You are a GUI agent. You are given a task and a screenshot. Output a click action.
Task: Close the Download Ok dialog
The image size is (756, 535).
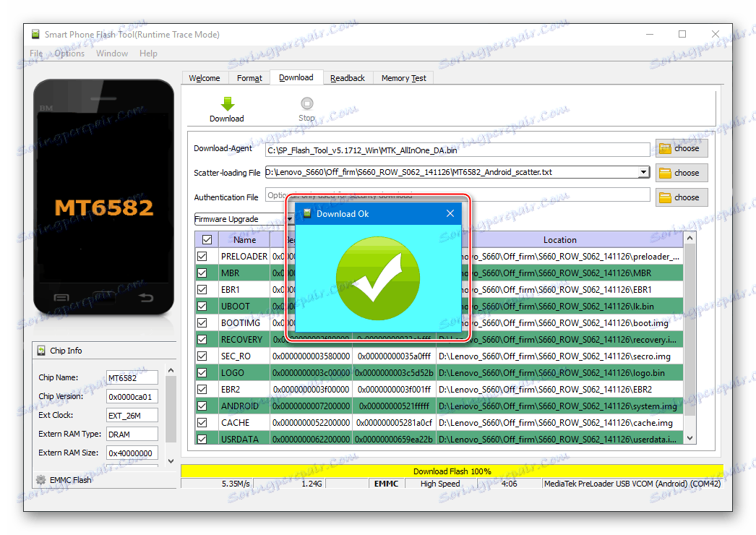coord(450,213)
